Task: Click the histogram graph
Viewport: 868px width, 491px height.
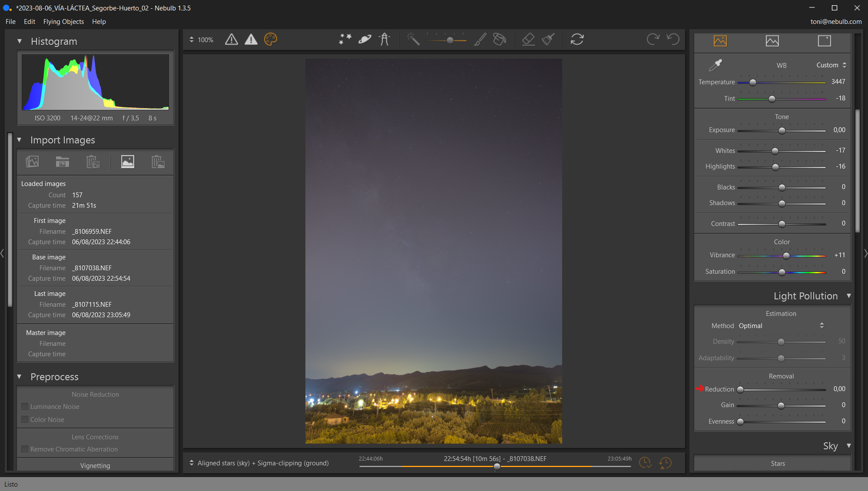Action: pos(95,82)
